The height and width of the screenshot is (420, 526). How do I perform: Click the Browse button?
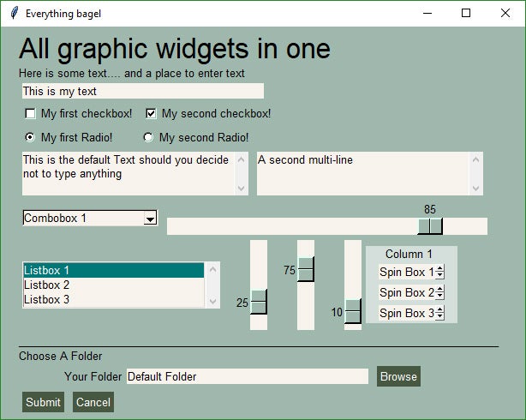pos(398,376)
